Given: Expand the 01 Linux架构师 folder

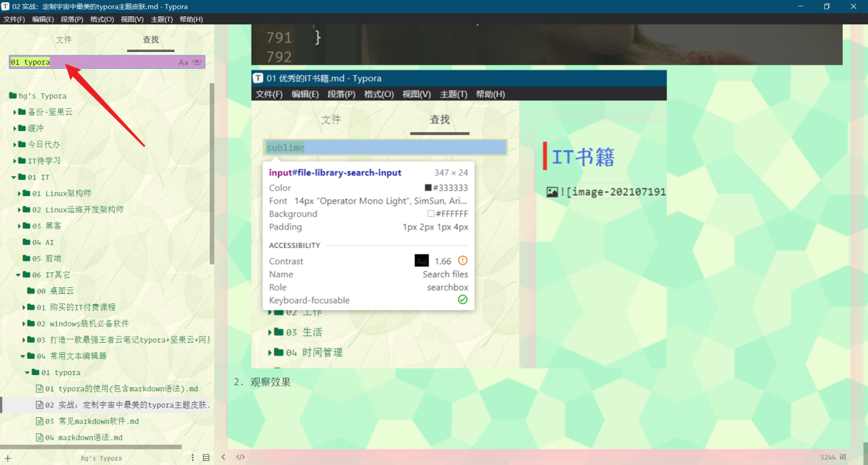Looking at the screenshot, I should [20, 193].
